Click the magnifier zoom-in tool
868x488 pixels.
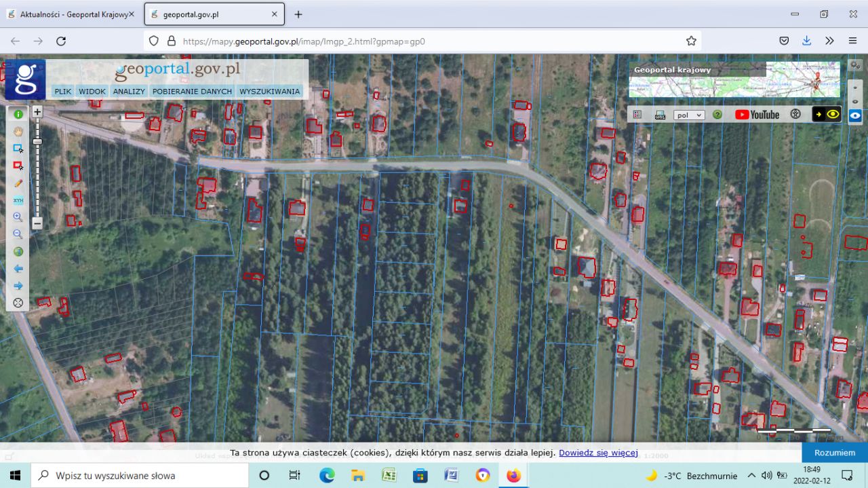coord(18,217)
